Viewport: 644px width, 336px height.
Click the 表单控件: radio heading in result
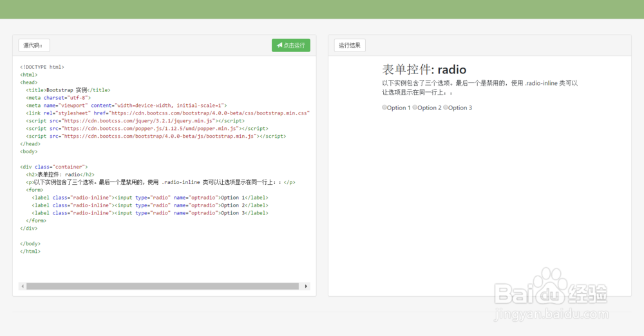(424, 70)
